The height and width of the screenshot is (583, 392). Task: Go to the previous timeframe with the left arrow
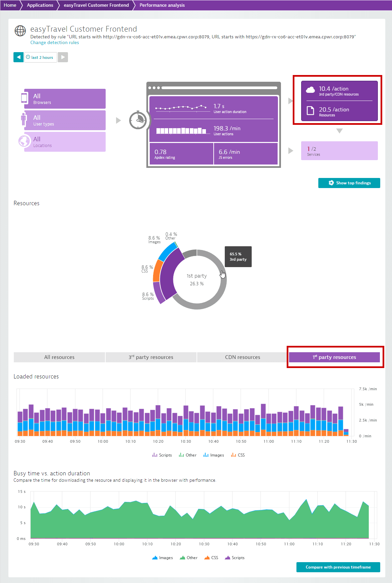pyautogui.click(x=19, y=57)
